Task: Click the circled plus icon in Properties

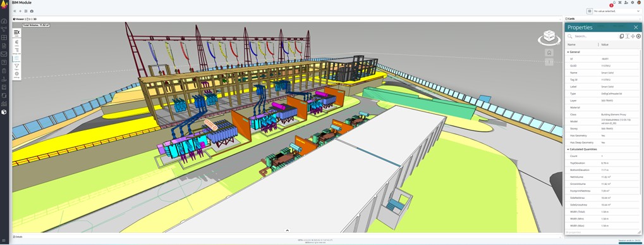Action: [638, 36]
